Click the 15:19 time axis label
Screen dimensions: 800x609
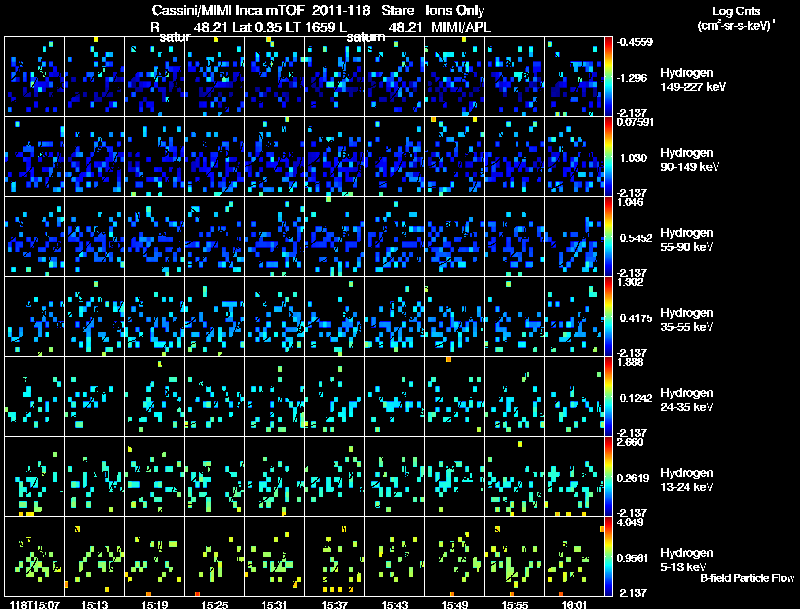(x=155, y=605)
